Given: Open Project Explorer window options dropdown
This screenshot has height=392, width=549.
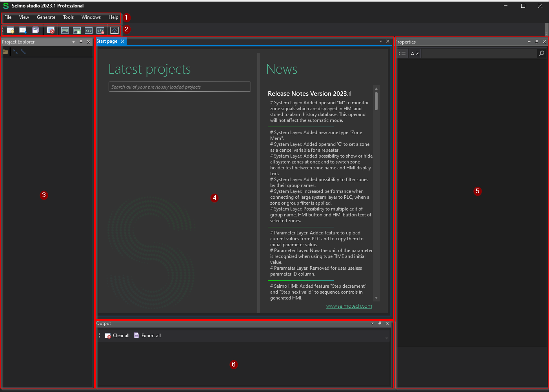Looking at the screenshot, I should coord(73,42).
